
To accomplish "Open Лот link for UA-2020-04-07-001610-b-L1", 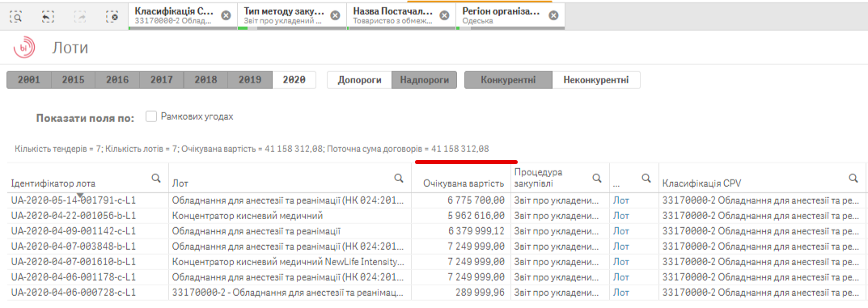I will pos(620,262).
